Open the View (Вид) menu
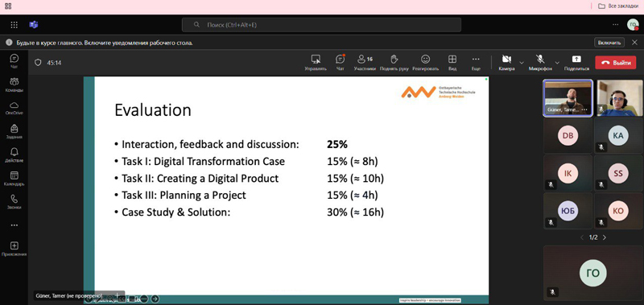 [x=452, y=63]
